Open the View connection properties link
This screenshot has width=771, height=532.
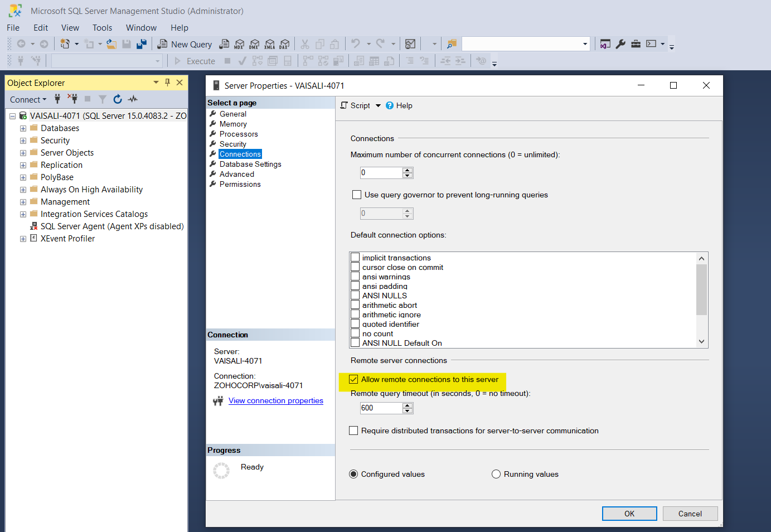[x=275, y=400]
